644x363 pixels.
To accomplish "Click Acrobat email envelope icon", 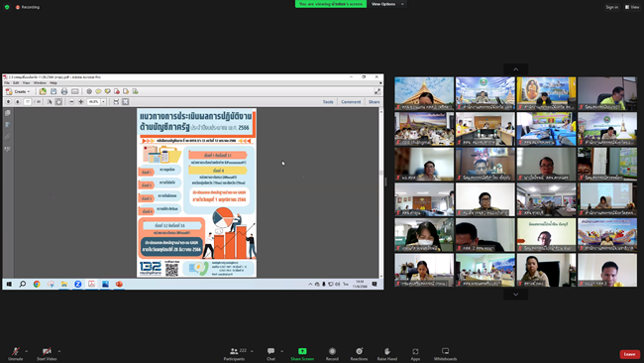I will 74,91.
